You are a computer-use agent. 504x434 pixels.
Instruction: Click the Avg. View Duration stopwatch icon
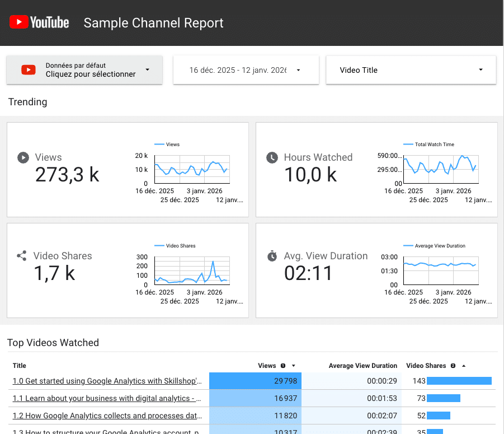(x=272, y=256)
